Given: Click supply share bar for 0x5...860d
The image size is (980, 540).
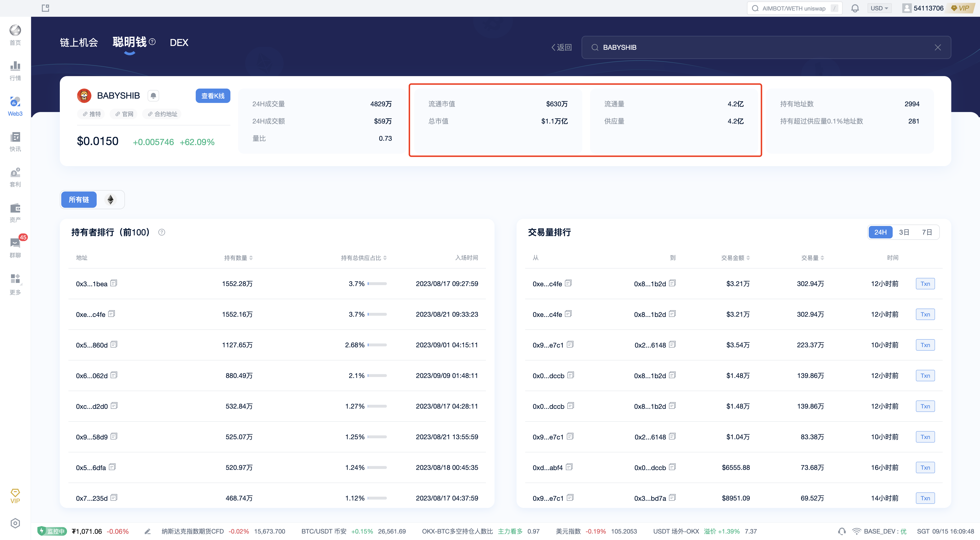Looking at the screenshot, I should [x=377, y=345].
